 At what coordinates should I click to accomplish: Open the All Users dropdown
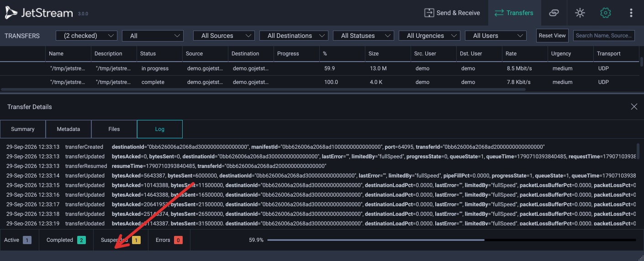[x=496, y=36]
